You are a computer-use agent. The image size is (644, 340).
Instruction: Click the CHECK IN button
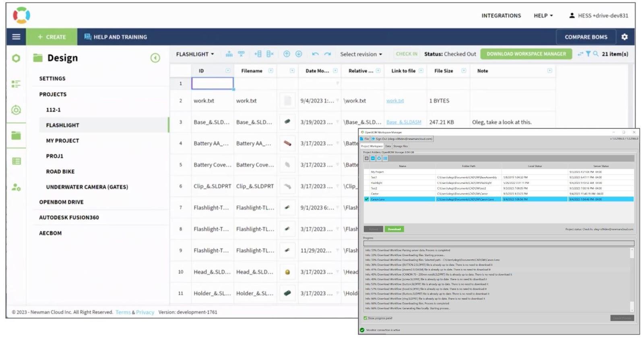(407, 54)
